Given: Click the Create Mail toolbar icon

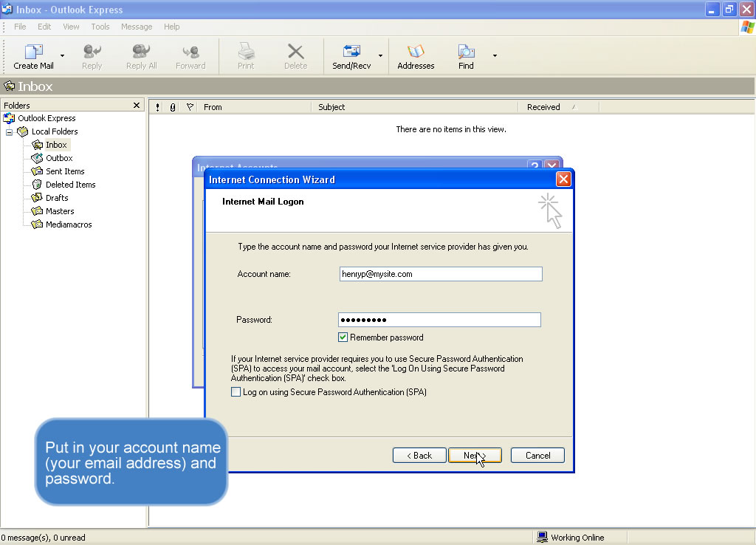Looking at the screenshot, I should tap(33, 52).
